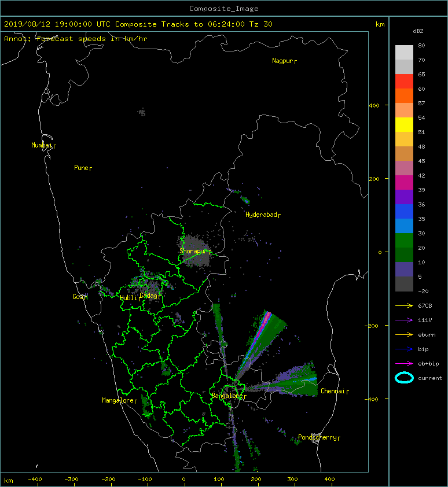448x487 pixels.
Task: Click the Pune city label
Action: pos(83,168)
